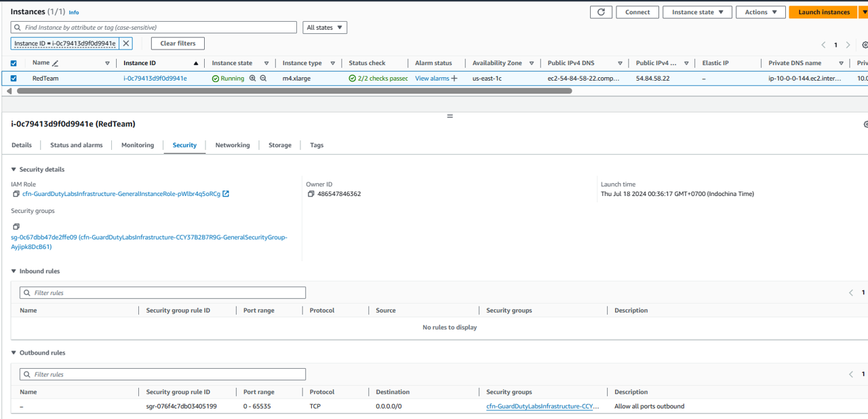The height and width of the screenshot is (419, 868).
Task: Previous page chevron in Inbound rules
Action: tap(851, 293)
